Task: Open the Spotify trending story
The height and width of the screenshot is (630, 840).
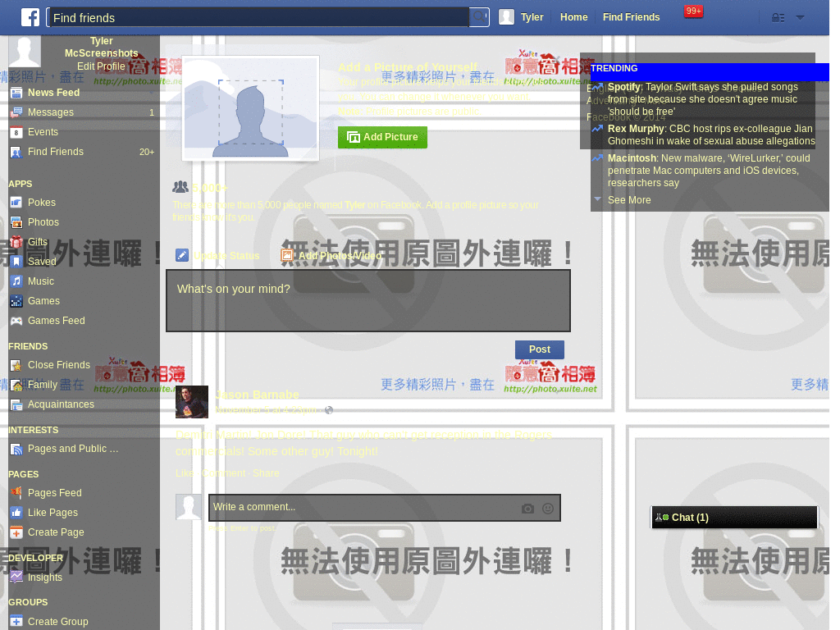Action: pos(705,99)
